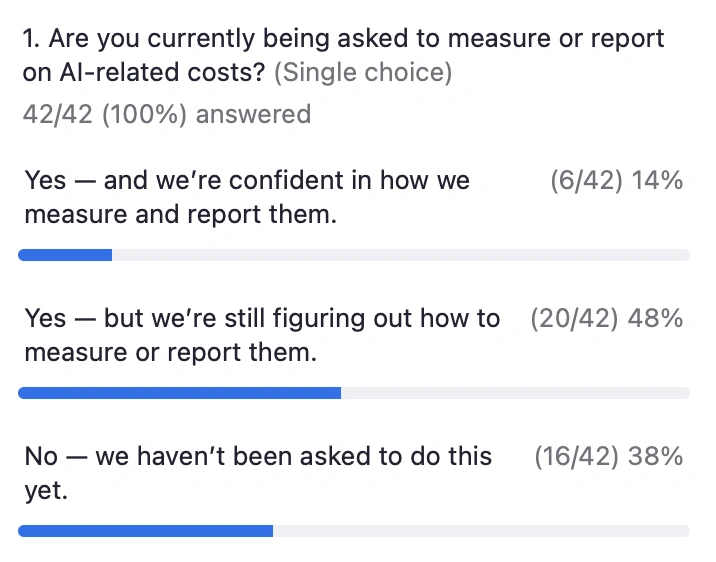Select the "No — we haven't been asked" answer
716x562 pixels.
click(x=258, y=457)
